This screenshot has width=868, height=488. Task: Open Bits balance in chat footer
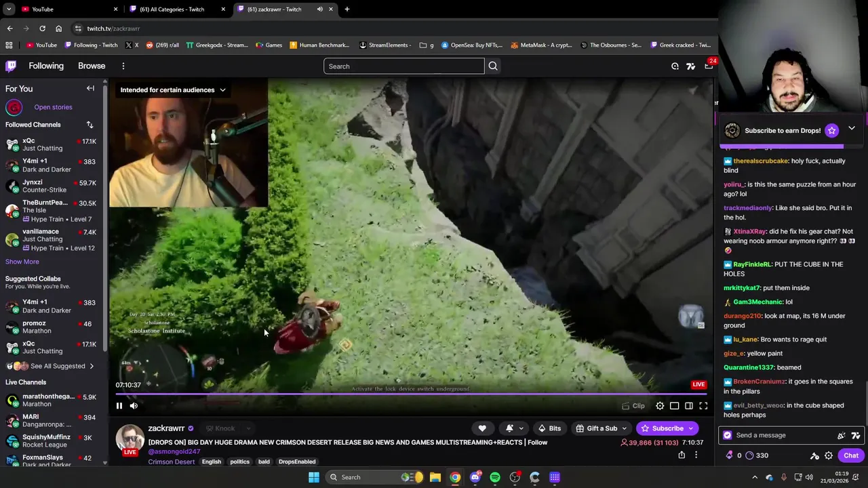pos(734,455)
